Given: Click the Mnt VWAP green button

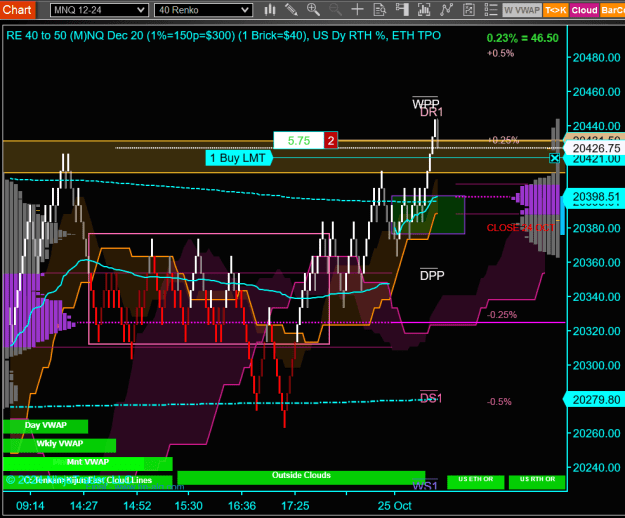Looking at the screenshot, I should coord(88,463).
